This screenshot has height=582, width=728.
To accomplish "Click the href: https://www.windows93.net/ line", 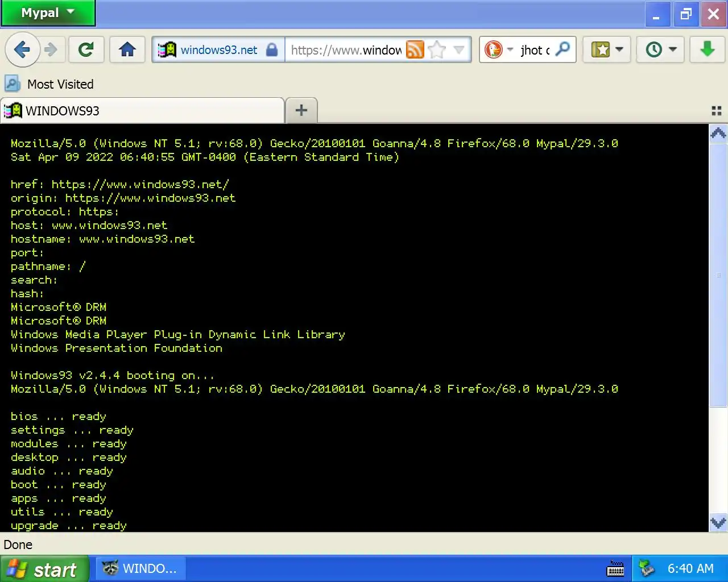I will (120, 184).
